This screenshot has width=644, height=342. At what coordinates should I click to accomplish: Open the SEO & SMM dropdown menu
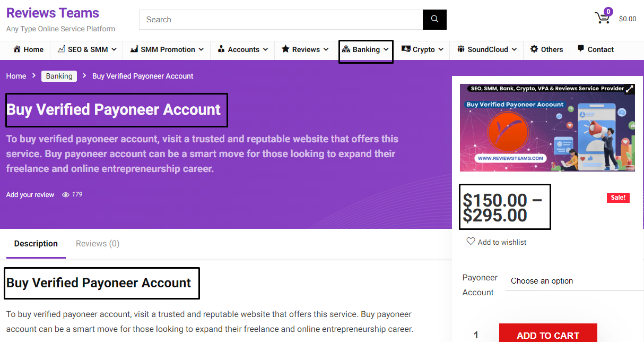click(88, 49)
